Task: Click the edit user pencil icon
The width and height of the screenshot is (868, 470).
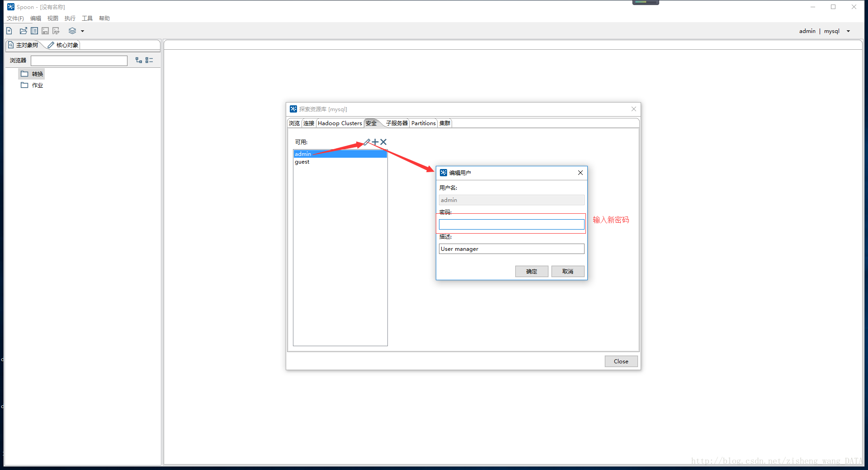Action: coord(367,142)
